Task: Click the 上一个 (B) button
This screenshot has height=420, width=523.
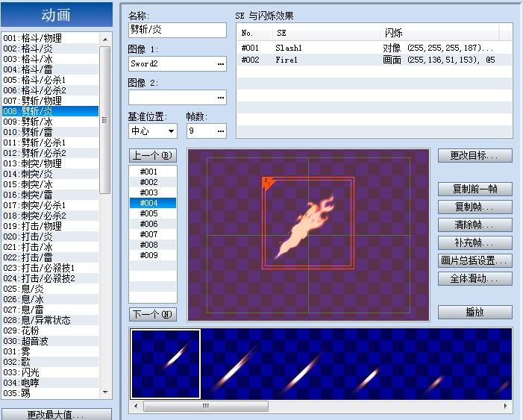Action: tap(153, 155)
